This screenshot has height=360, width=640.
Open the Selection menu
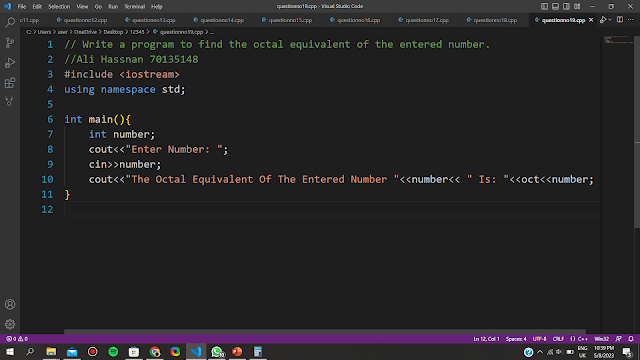[59, 7]
